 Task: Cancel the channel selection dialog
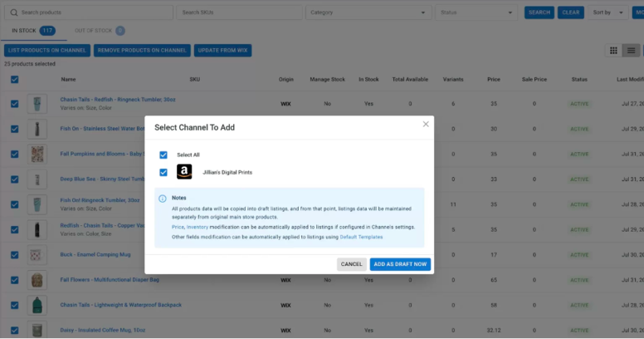[x=352, y=264]
